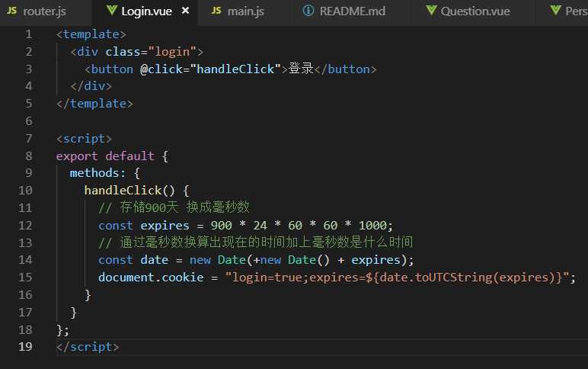Image resolution: width=588 pixels, height=369 pixels.
Task: Click 'date.toUTCString(expires)' inside the string
Action: tap(468, 278)
